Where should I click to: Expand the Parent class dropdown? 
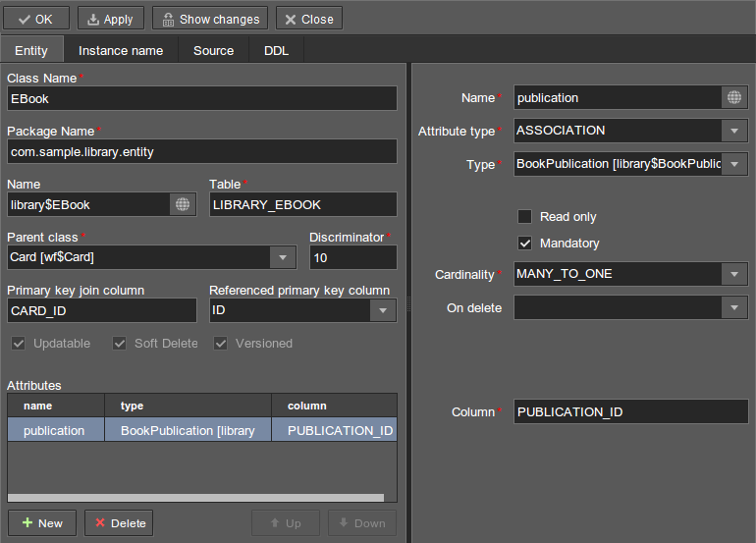pyautogui.click(x=283, y=257)
